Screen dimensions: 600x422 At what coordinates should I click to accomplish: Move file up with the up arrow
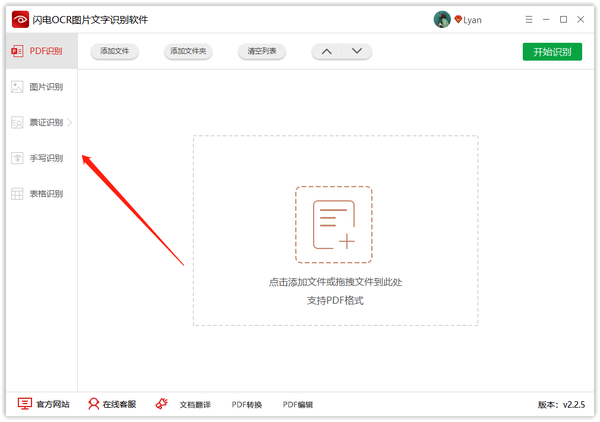(x=326, y=51)
